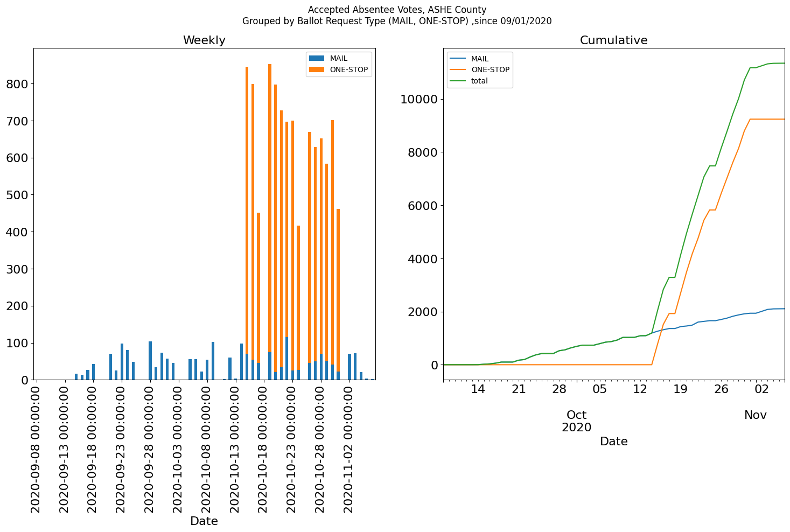Click the green total line swatch in Cumulative legend
The image size is (790, 532).
[x=458, y=81]
